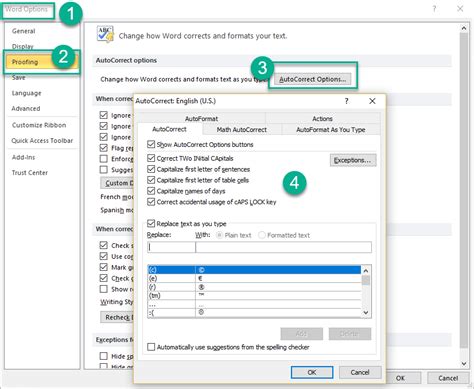Switch to the Math AutoCorrect tab
The image size is (474, 389).
pos(242,130)
